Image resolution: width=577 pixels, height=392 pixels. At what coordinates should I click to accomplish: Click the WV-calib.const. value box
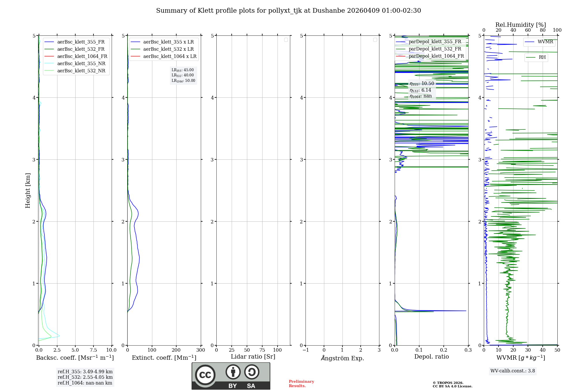(512, 371)
